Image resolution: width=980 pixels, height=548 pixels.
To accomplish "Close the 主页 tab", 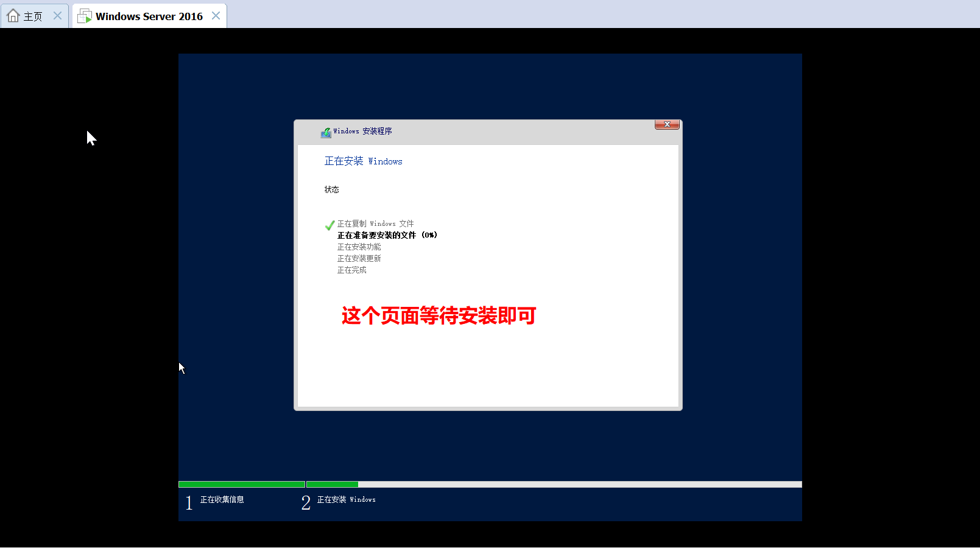I will 57,16.
